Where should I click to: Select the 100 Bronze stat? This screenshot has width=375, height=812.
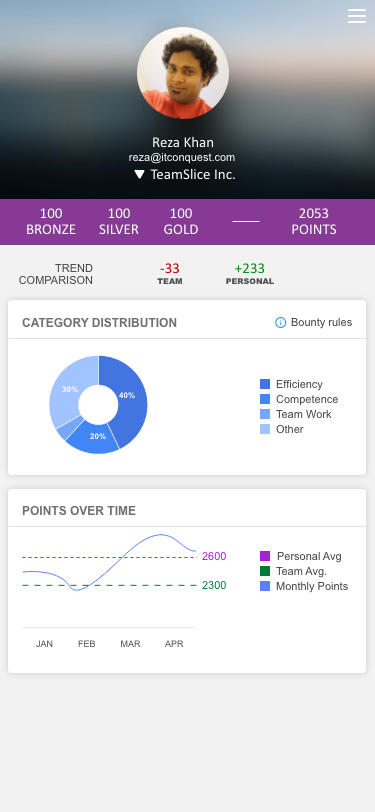click(x=51, y=222)
